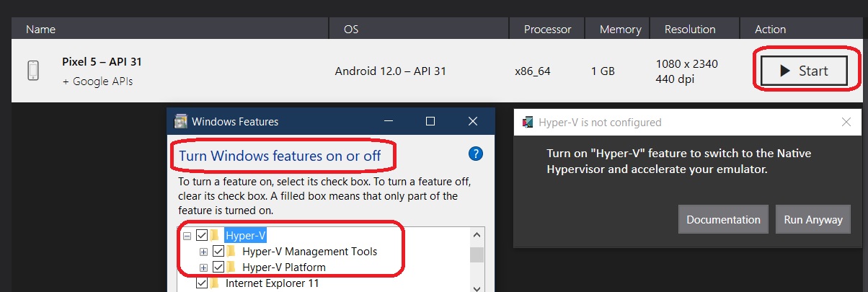Expand Hyper-V Management Tools node
This screenshot has width=868, height=292.
(x=203, y=252)
